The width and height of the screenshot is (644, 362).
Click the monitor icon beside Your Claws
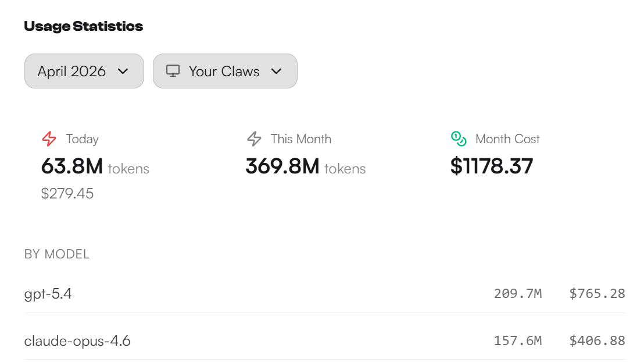[x=173, y=71]
